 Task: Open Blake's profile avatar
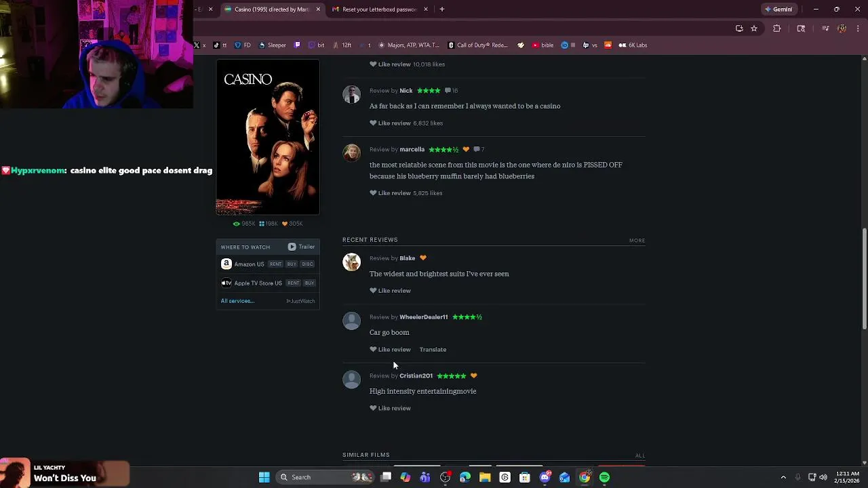pos(351,262)
